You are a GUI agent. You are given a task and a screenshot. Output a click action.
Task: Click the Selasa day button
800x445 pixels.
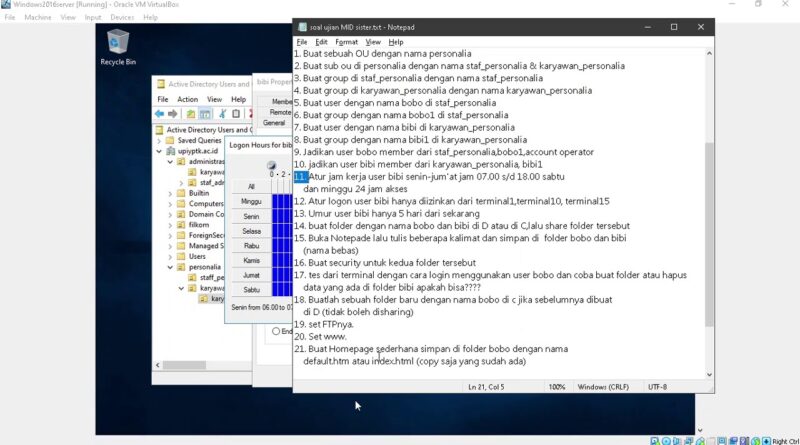[x=251, y=231]
